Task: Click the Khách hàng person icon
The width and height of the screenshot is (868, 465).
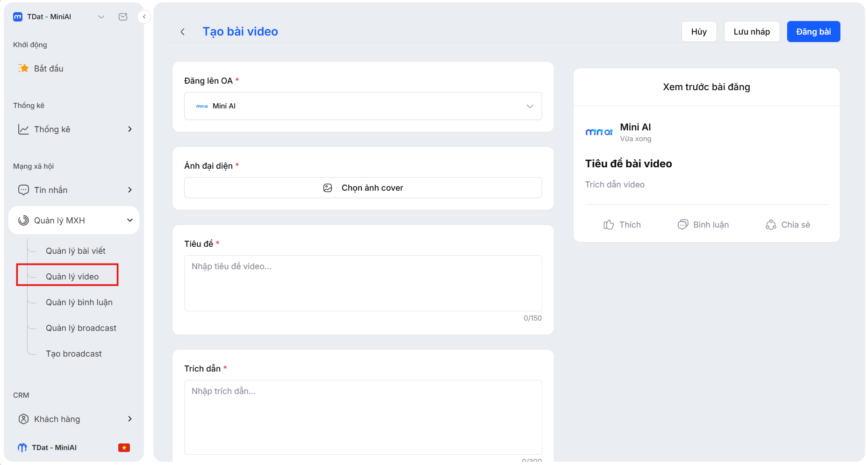Action: point(23,419)
